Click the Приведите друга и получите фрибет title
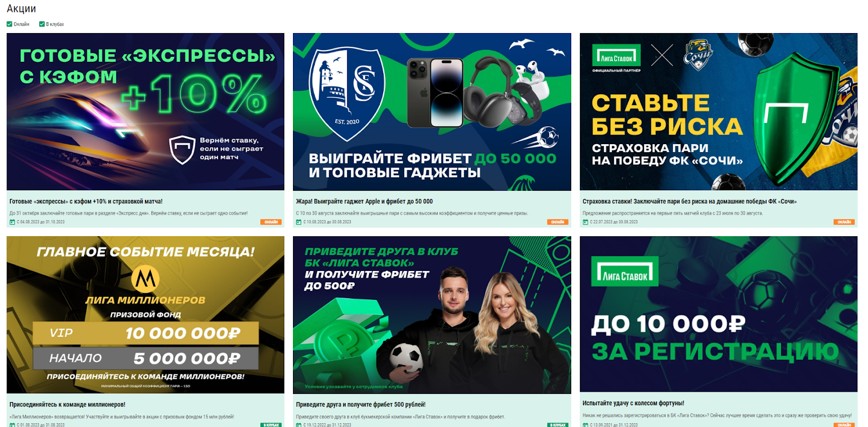 361,404
